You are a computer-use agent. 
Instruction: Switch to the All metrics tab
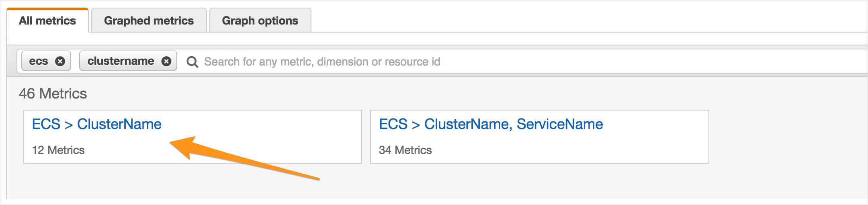(47, 20)
